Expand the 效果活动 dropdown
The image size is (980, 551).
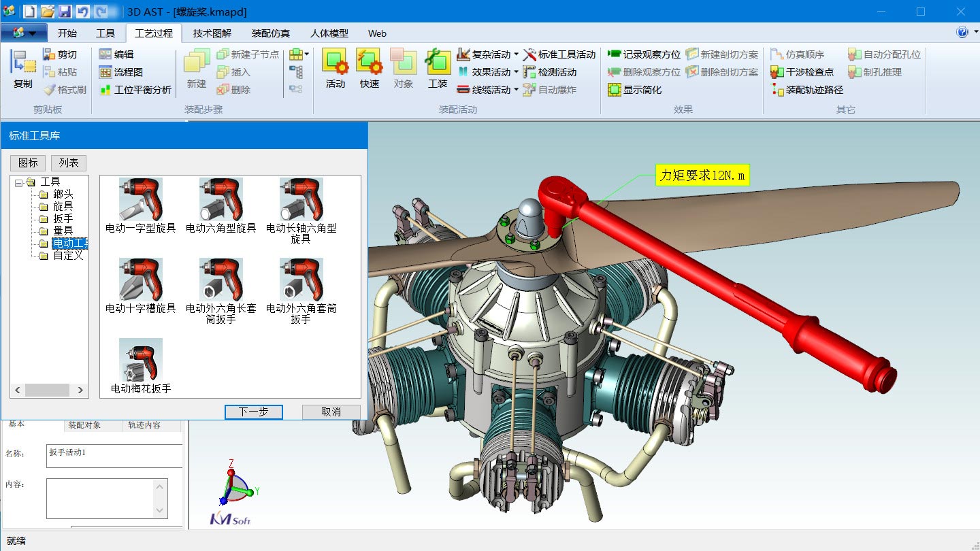click(517, 71)
